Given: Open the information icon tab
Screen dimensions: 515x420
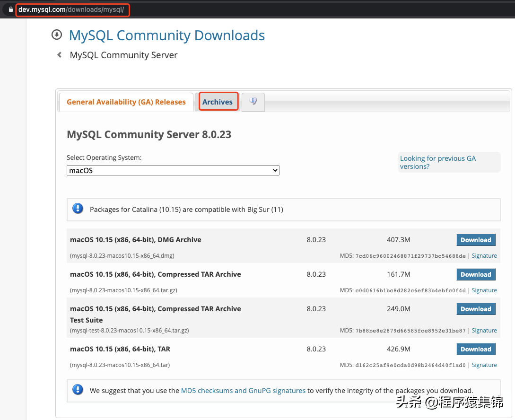Looking at the screenshot, I should pos(253,101).
